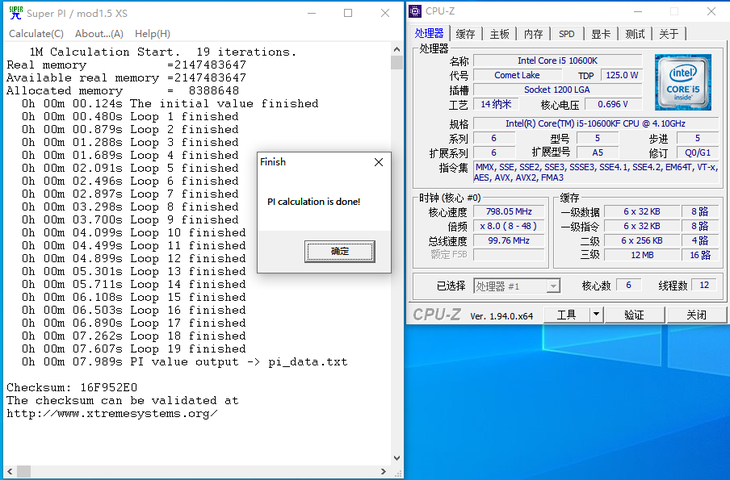
Task: Click the Allocated memory 8388648 line
Action: click(x=123, y=90)
